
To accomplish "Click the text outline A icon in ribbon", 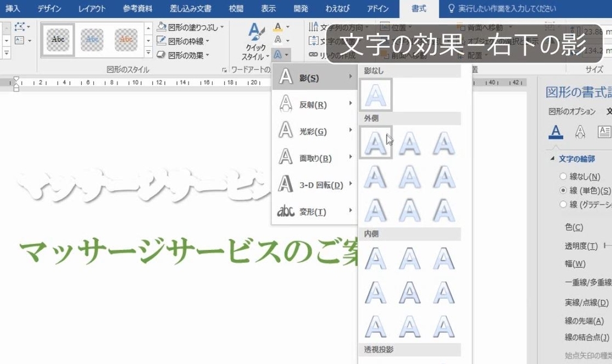I will 277,40.
